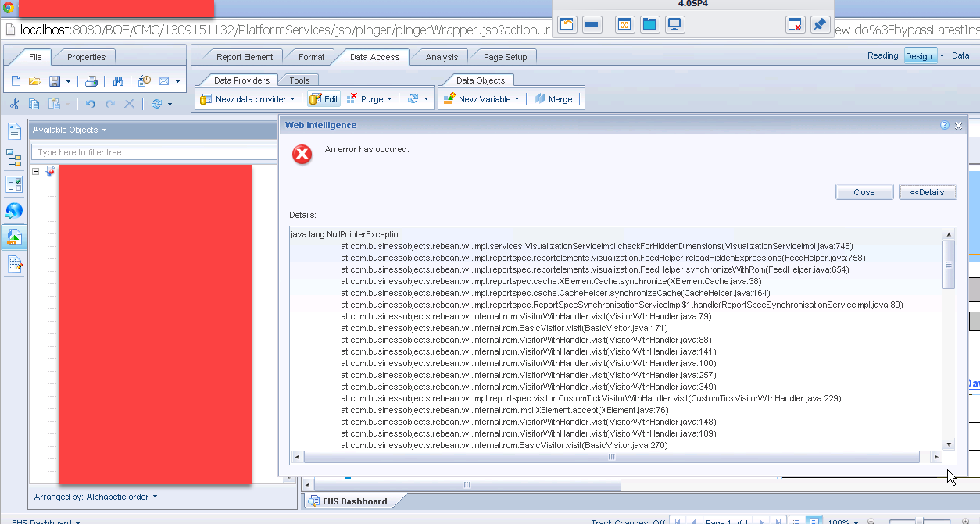Click the Refresh icon in File toolbar
The height and width of the screenshot is (524, 980).
point(156,104)
